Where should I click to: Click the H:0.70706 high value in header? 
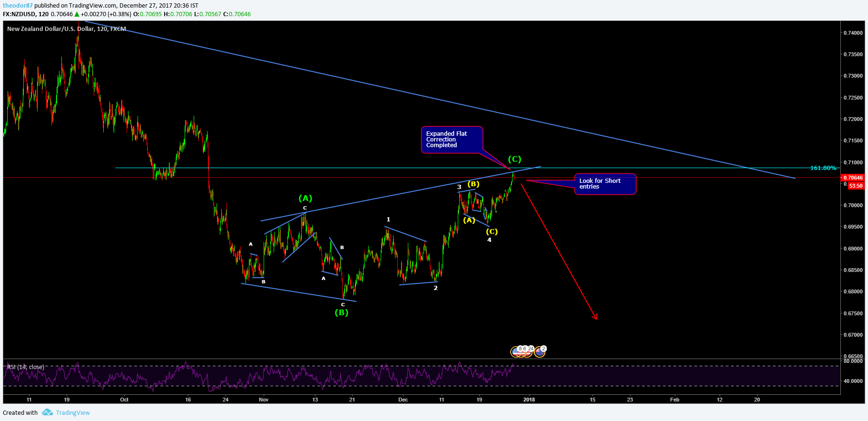178,14
